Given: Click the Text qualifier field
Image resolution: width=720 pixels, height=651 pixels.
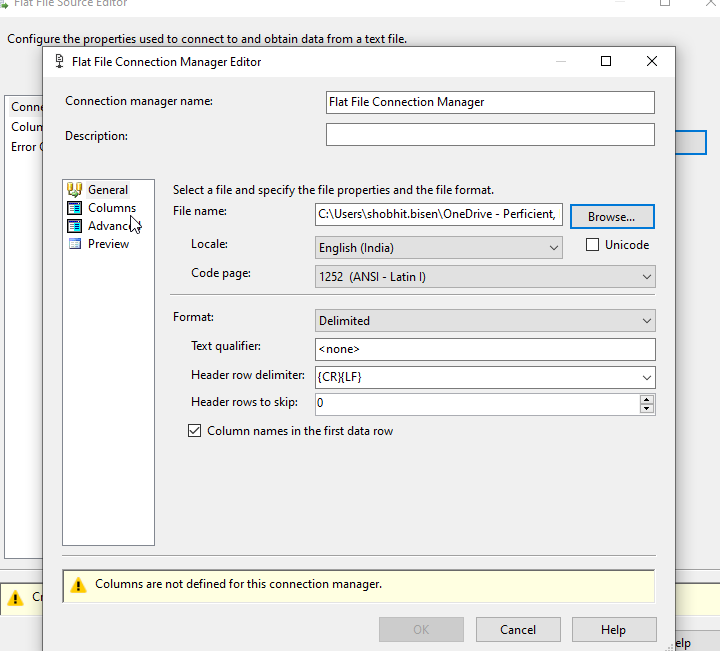Looking at the screenshot, I should click(485, 349).
